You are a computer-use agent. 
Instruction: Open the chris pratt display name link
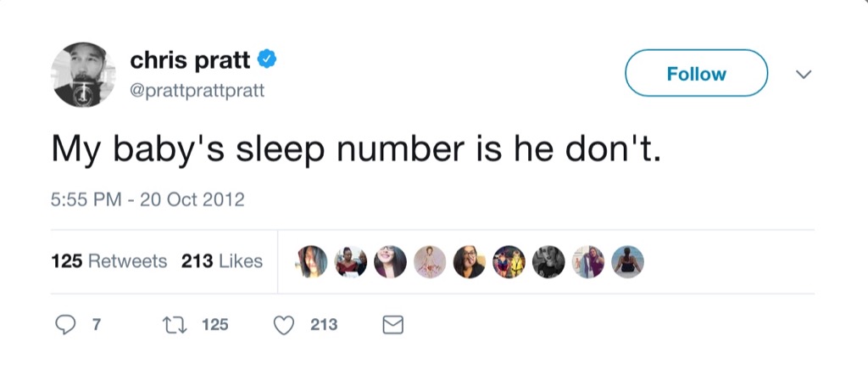point(190,60)
